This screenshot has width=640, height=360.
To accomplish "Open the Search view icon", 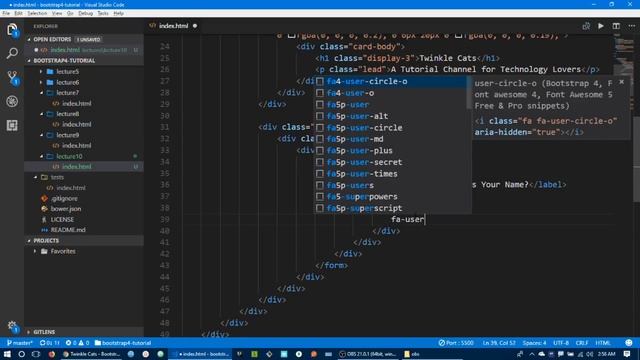I will [12, 53].
